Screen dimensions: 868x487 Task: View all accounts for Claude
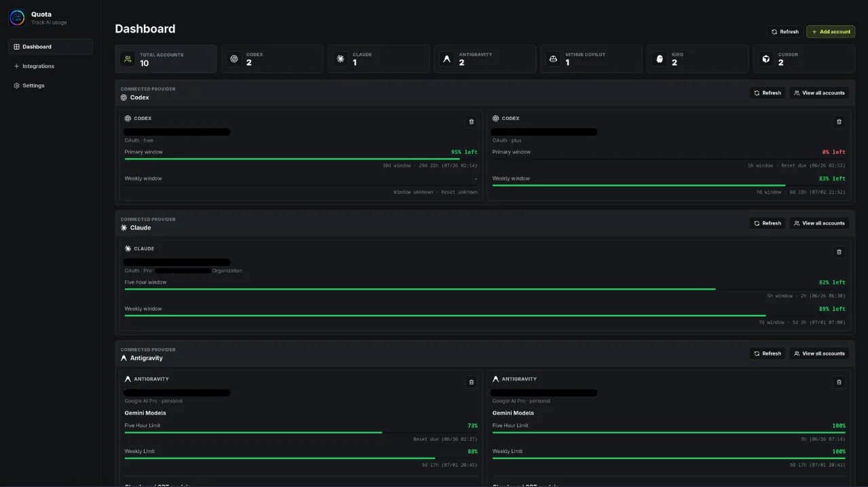(819, 223)
